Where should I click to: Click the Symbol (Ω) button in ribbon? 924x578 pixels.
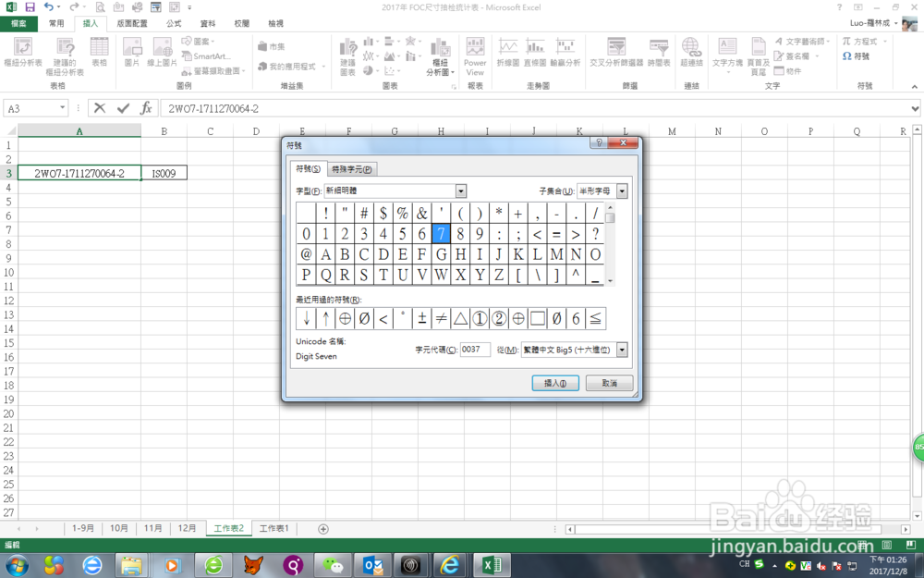856,56
